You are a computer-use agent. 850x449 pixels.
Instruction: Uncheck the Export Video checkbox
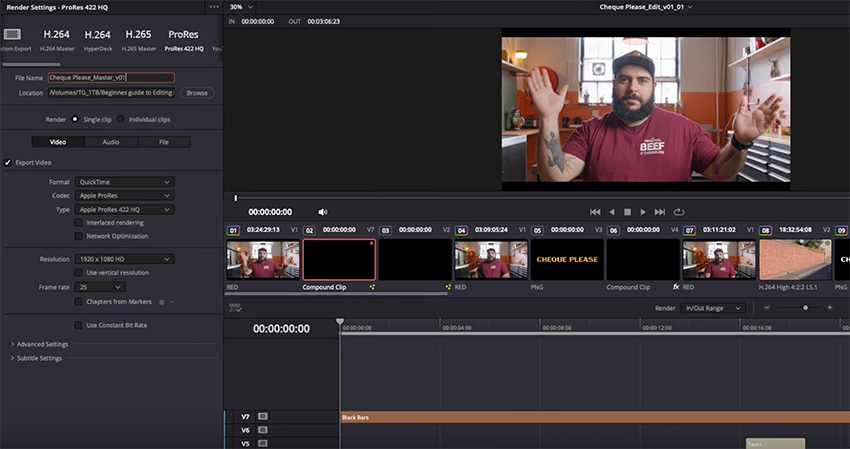[x=8, y=162]
